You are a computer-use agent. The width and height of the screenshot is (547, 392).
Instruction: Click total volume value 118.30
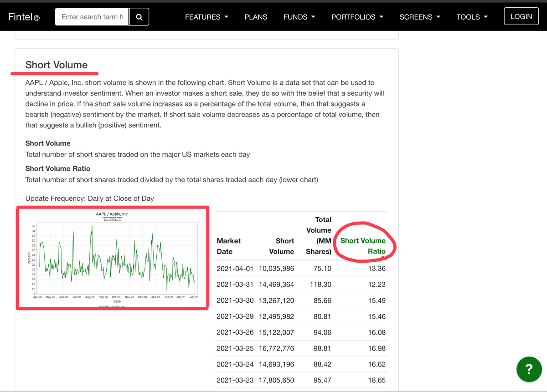point(320,285)
